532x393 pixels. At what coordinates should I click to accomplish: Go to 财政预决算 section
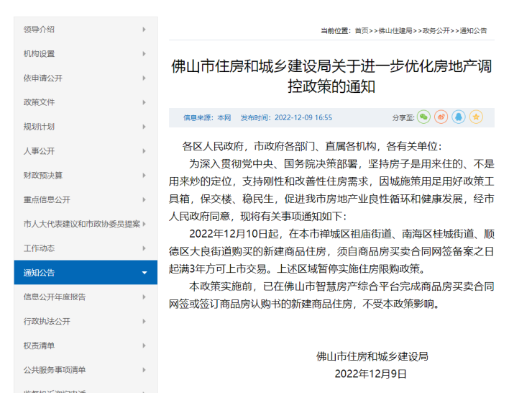tap(43, 175)
